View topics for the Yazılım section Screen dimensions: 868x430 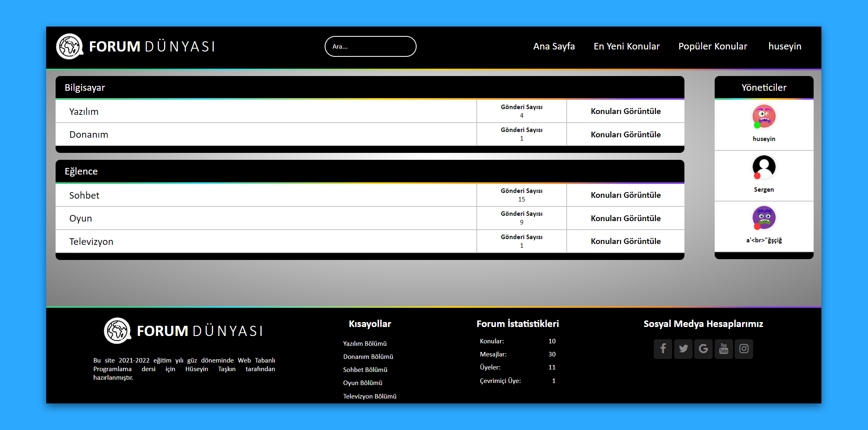(x=626, y=112)
